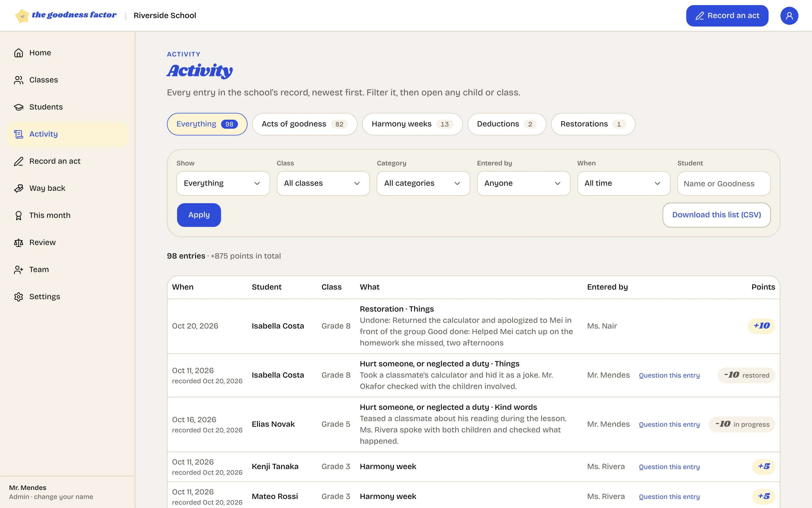This screenshot has width=812, height=508.
Task: Click the Team add-user icon
Action: (x=18, y=270)
